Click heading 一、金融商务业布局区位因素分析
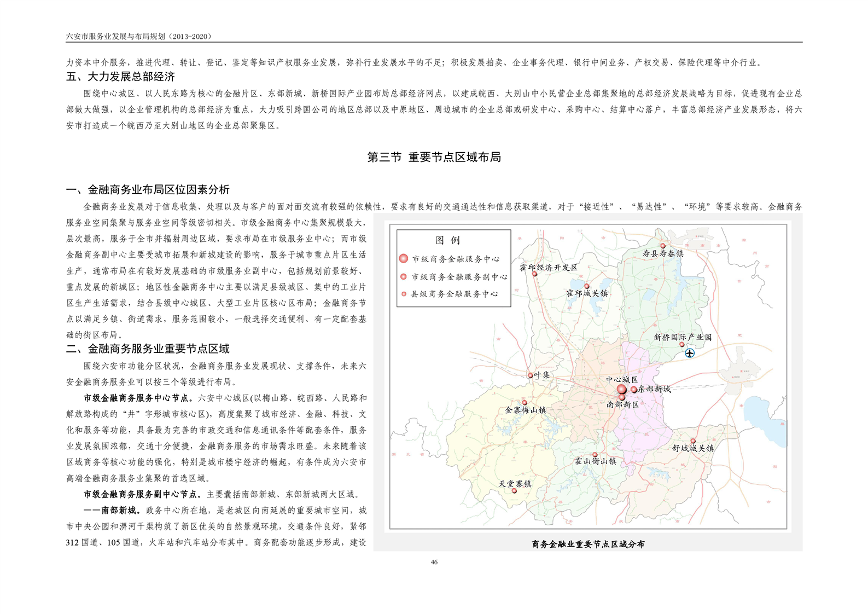 (148, 190)
